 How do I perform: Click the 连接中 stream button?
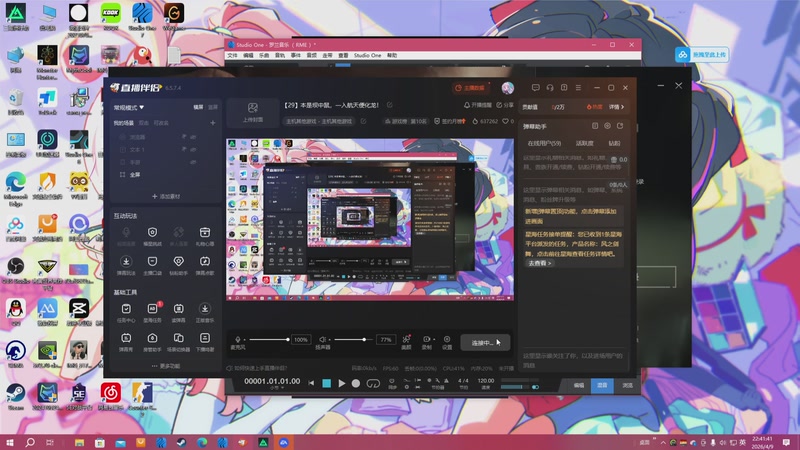tap(485, 342)
